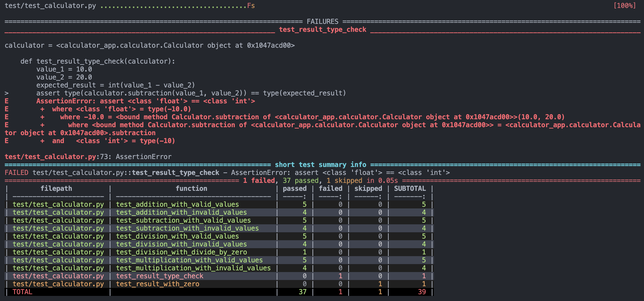644x301 pixels.
Task: Click the 'def test_result_type_check(calculator):' line
Action: pyautogui.click(x=98, y=61)
